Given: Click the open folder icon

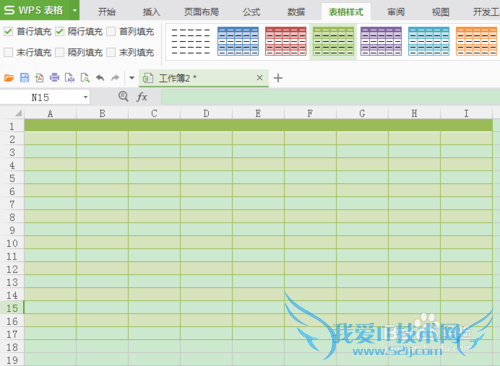Looking at the screenshot, I should tap(9, 78).
